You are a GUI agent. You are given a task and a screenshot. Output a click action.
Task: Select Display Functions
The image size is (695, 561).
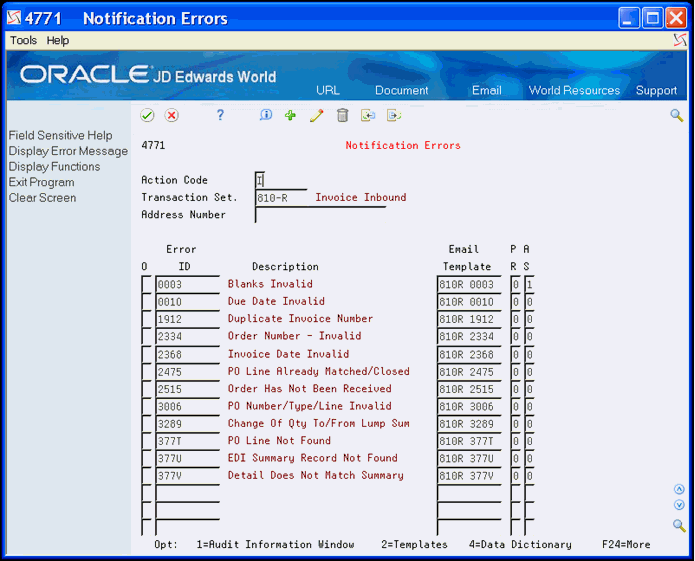[x=54, y=167]
